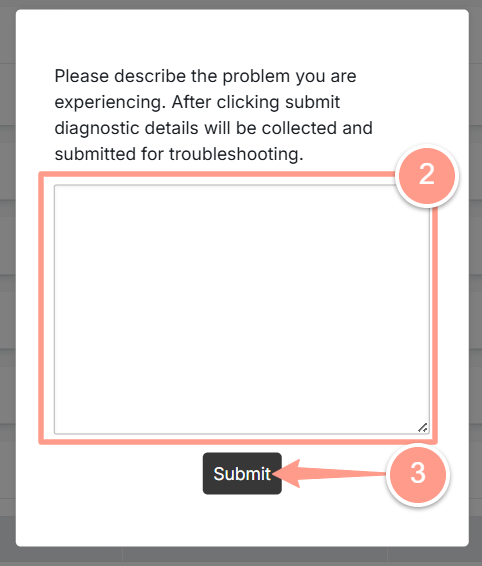
Task: Click the text area's corner resize grip
Action: [423, 428]
